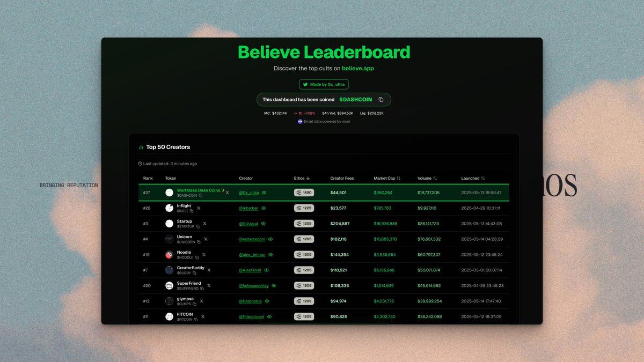Open the X icon beside Noodle
This screenshot has height=362, width=644.
(x=204, y=255)
